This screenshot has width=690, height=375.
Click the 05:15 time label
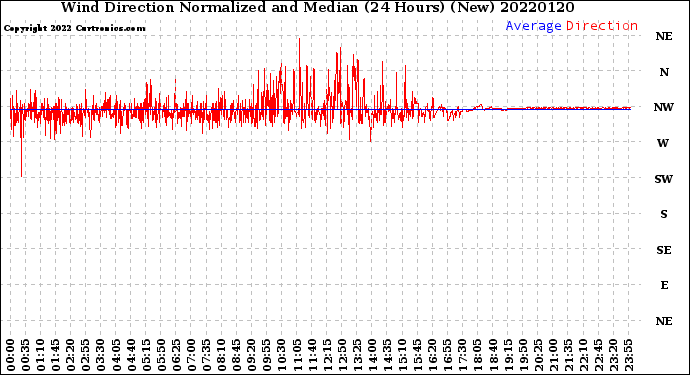point(146,355)
